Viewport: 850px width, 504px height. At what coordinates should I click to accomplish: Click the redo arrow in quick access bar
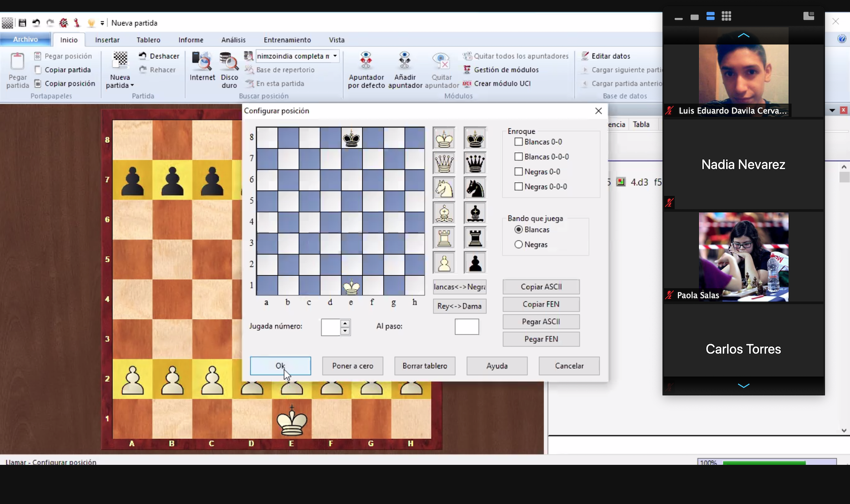click(x=50, y=23)
